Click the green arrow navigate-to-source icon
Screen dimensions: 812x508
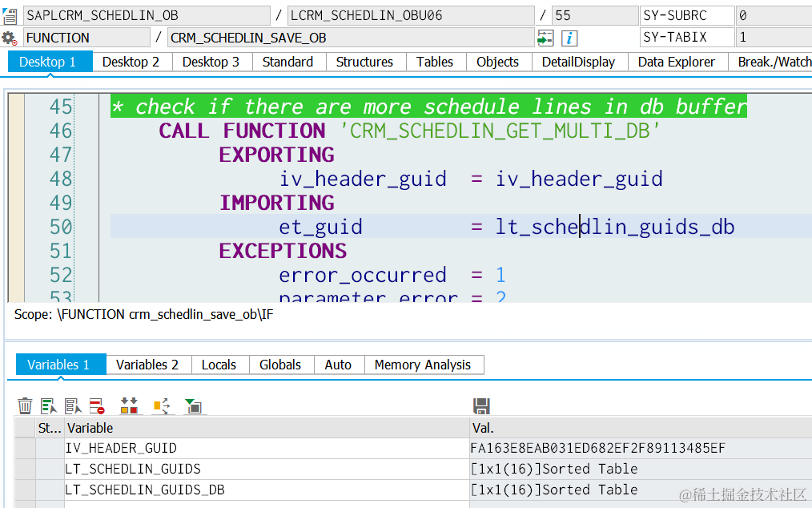(x=545, y=38)
